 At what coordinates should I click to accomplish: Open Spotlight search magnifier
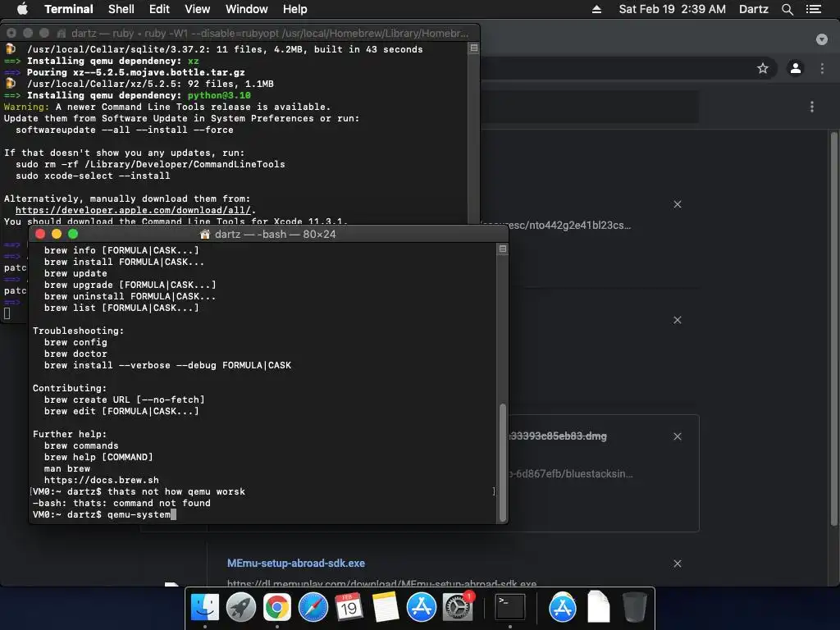[787, 9]
